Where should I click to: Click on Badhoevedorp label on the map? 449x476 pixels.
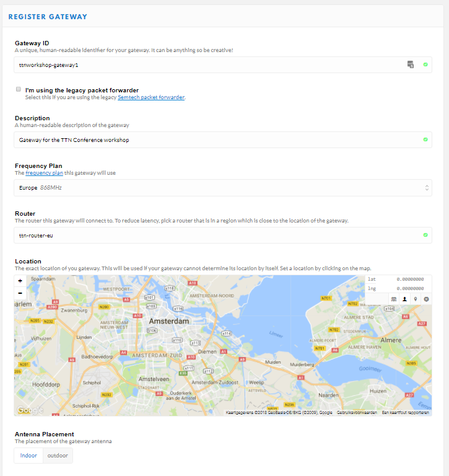[97, 357]
